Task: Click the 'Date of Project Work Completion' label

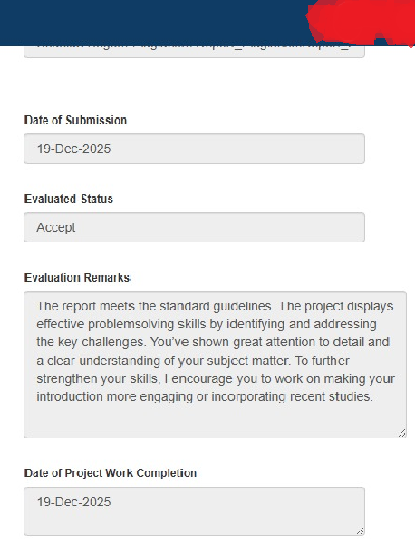Action: [x=110, y=473]
